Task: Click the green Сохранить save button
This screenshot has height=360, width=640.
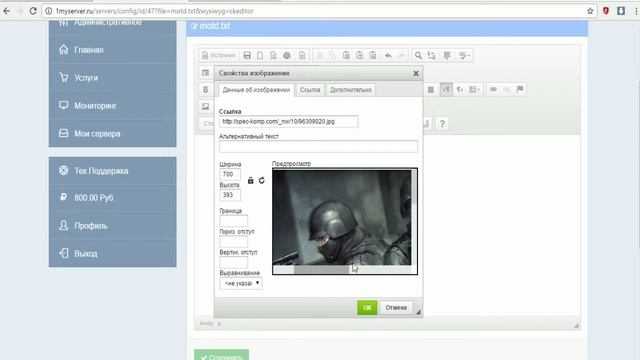Action: pyautogui.click(x=221, y=356)
